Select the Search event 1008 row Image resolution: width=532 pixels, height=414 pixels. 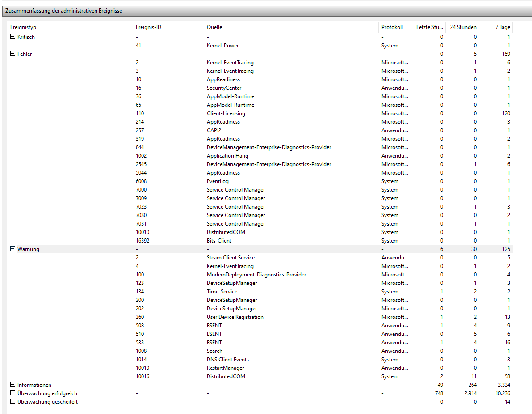click(x=260, y=351)
